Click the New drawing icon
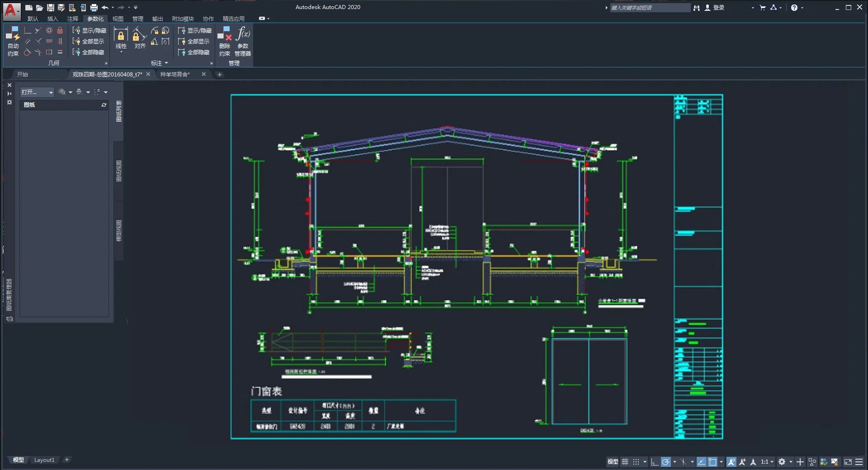 tap(28, 8)
